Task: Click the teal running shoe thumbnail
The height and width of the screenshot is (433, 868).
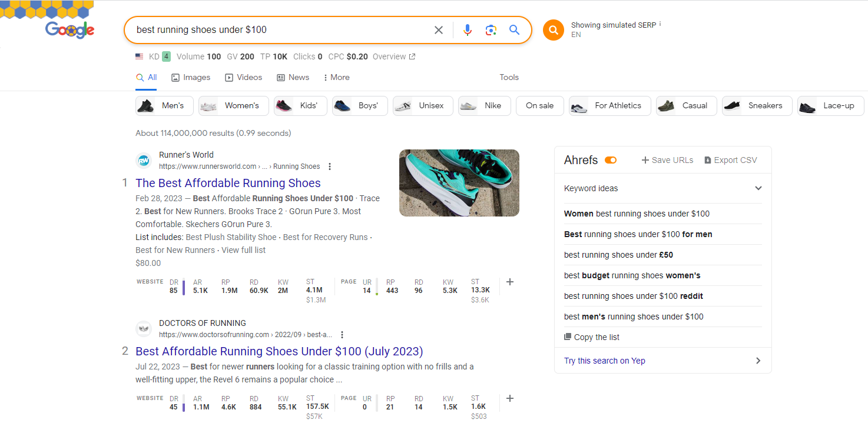Action: coord(459,182)
